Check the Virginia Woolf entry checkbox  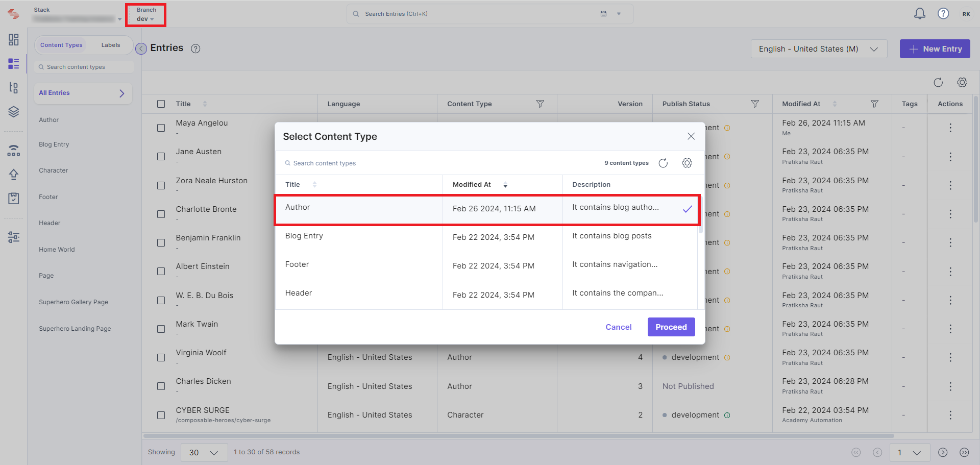(161, 357)
